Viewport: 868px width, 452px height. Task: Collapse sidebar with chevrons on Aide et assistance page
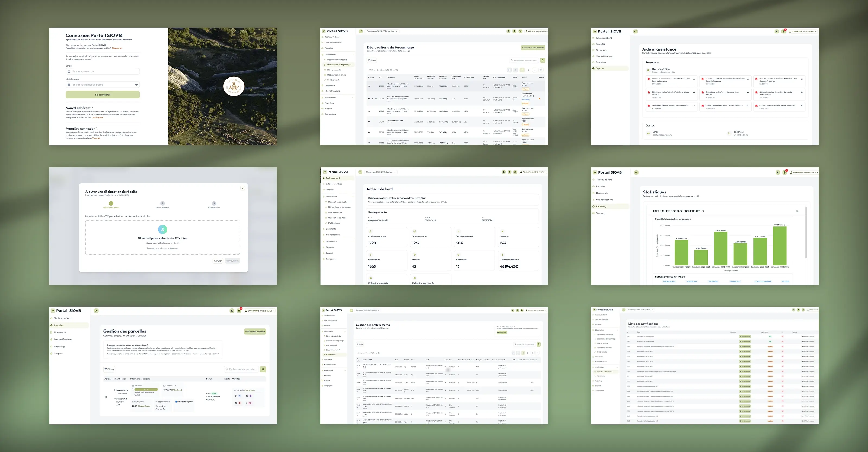coord(636,31)
